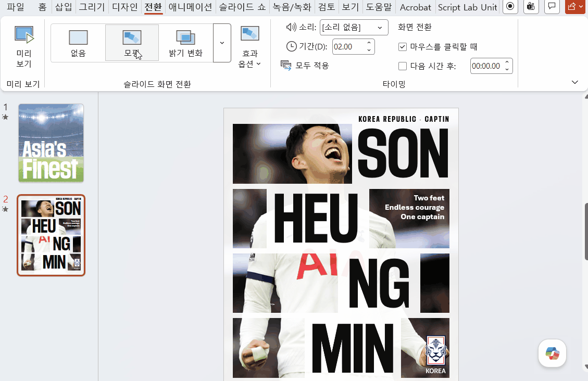Viewport: 588px width, 381px height.
Task: Open the Design (디자인) tab
Action: [x=125, y=7]
